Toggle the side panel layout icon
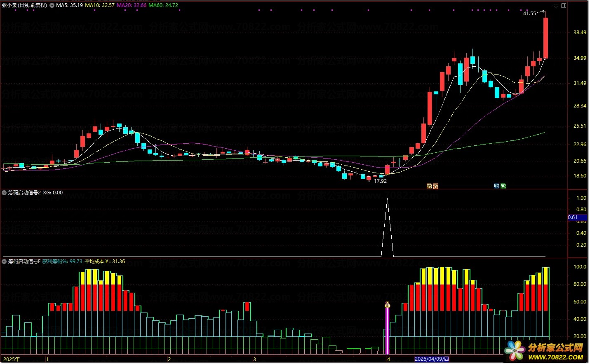This screenshot has height=364, width=590. point(564,5)
